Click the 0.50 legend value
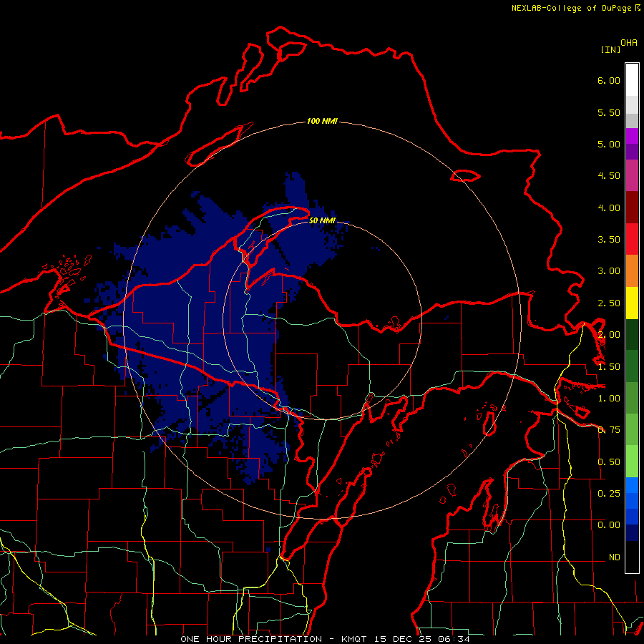Viewport: 644px width, 644px height. [609, 462]
